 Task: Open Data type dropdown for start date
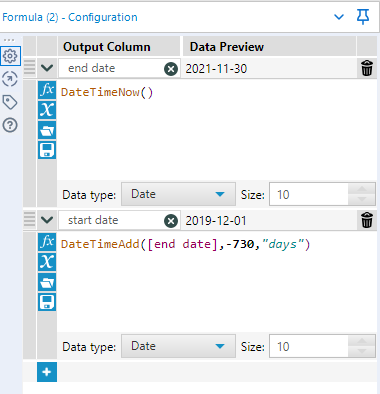coord(178,346)
